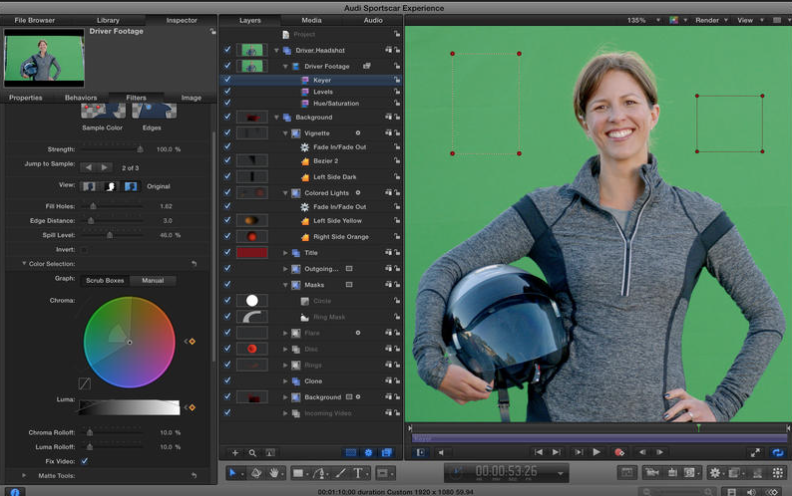Click the search icon below Layers list
792x496 pixels.
(x=253, y=453)
